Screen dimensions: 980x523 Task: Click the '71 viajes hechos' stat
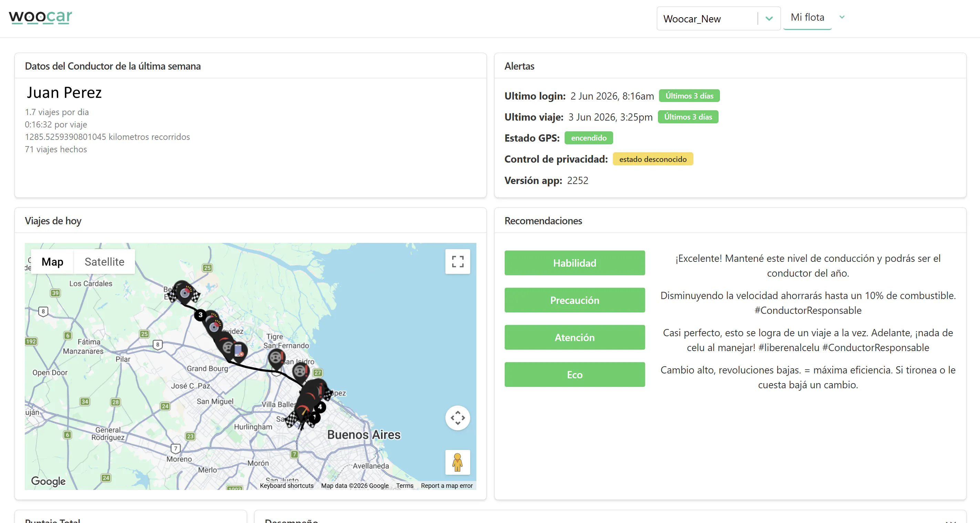point(56,149)
